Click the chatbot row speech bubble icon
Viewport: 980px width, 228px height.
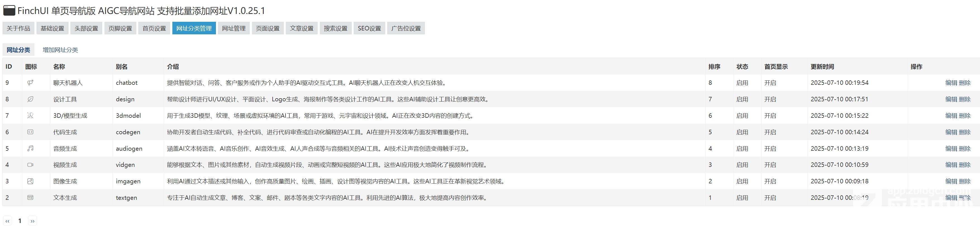[30, 82]
